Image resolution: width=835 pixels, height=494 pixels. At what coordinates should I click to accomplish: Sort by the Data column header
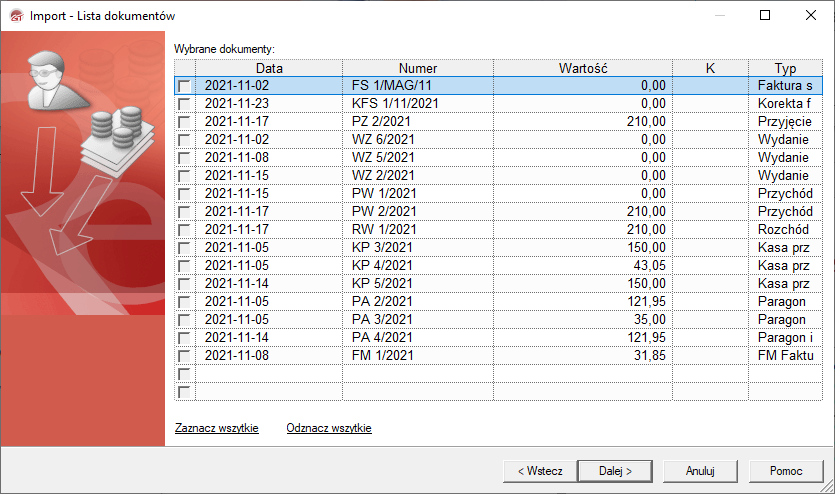click(269, 68)
